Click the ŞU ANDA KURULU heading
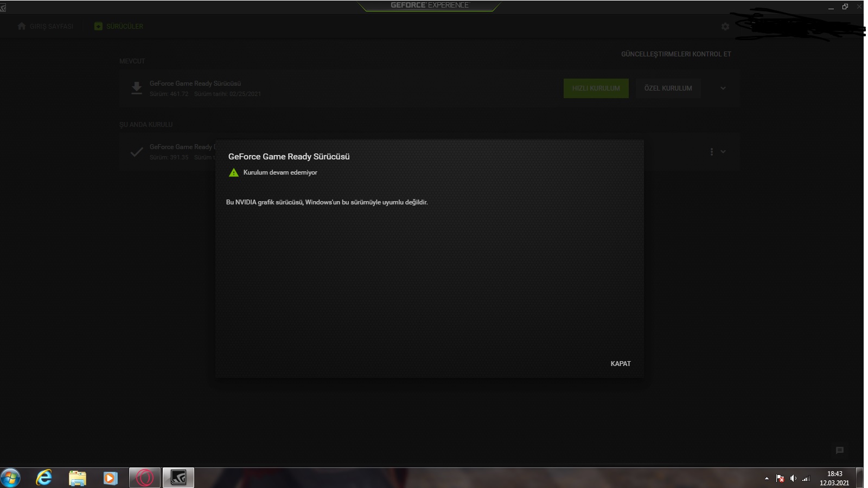 [146, 125]
